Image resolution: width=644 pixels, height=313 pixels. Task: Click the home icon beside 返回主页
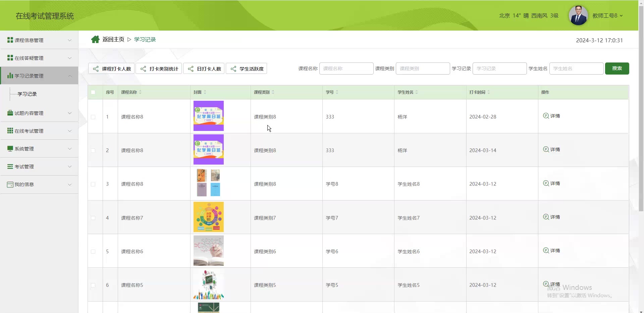click(95, 40)
